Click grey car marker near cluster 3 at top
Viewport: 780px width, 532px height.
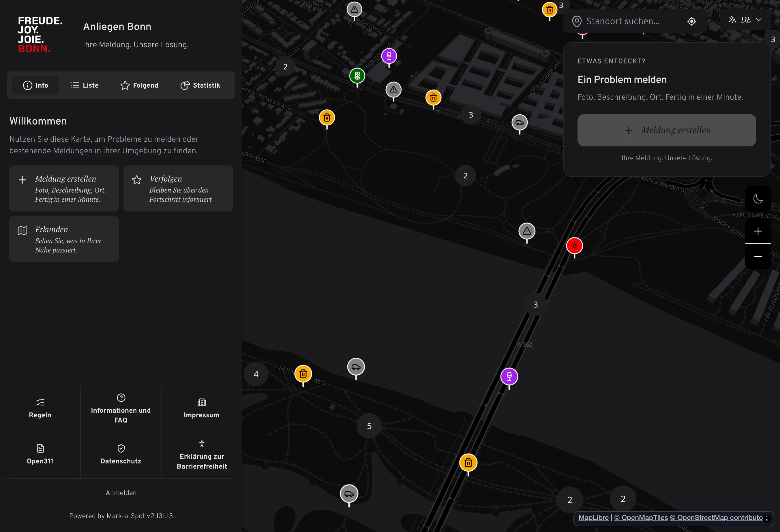(520, 123)
